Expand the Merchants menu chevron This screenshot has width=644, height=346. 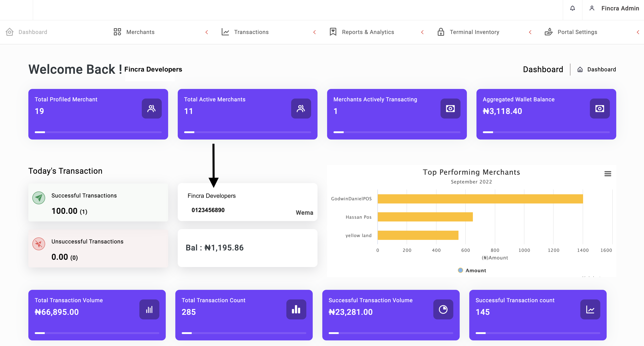click(x=207, y=32)
